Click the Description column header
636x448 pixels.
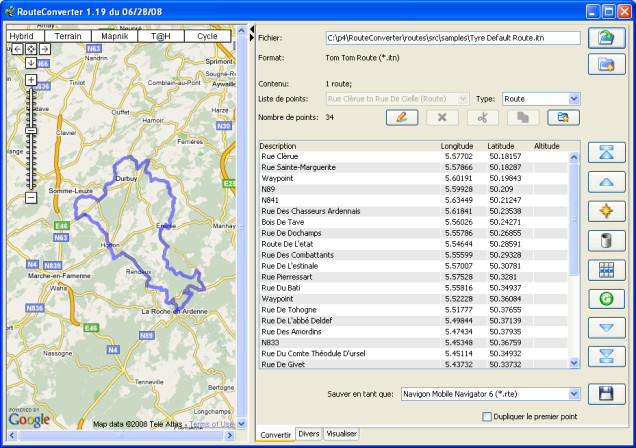(x=349, y=146)
